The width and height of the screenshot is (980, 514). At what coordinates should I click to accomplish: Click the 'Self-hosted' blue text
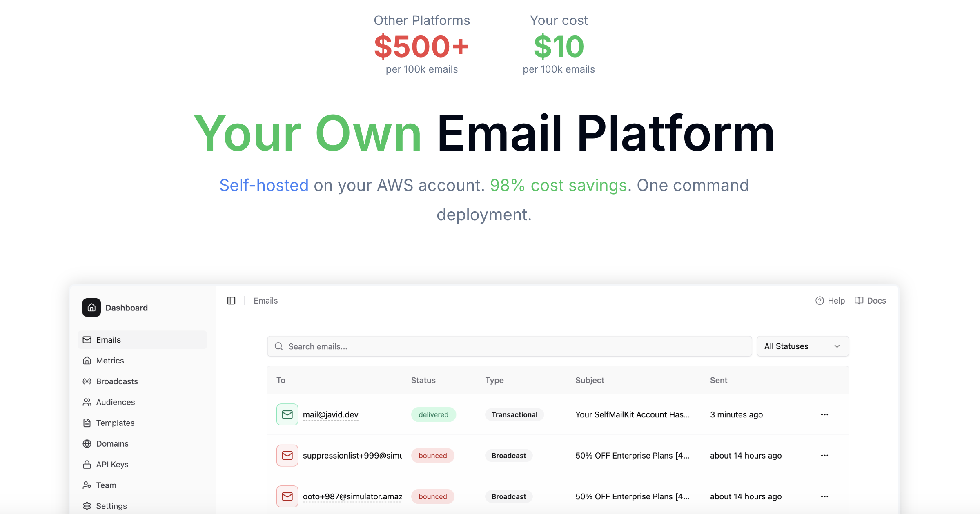coord(264,185)
